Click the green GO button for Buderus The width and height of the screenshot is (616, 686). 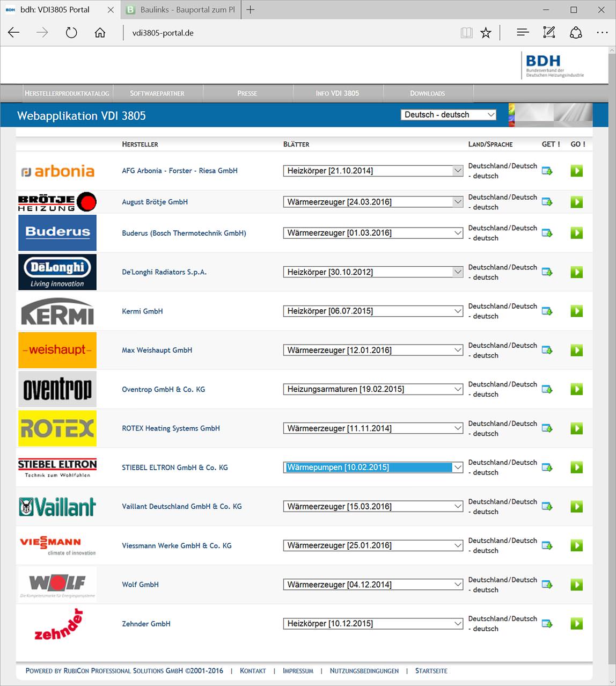pyautogui.click(x=576, y=233)
